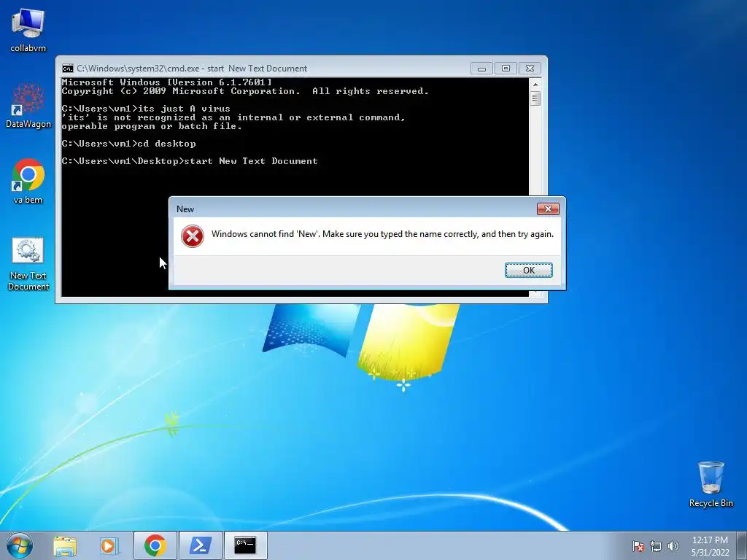Open the network icon in tray
The image size is (747, 560).
(x=656, y=546)
